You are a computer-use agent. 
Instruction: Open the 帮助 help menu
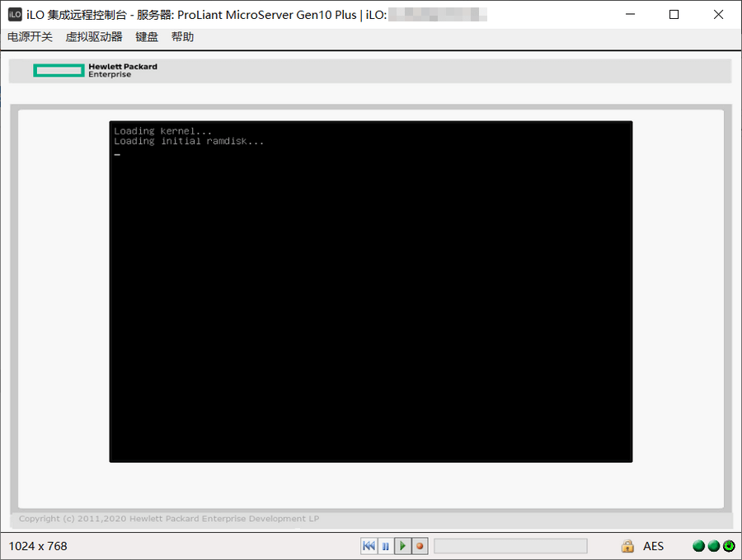coord(182,37)
